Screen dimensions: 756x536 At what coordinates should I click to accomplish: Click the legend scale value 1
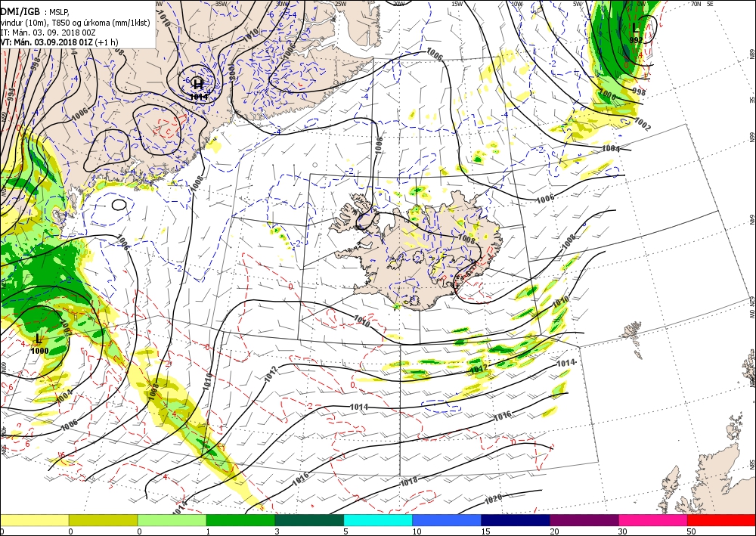pyautogui.click(x=209, y=531)
